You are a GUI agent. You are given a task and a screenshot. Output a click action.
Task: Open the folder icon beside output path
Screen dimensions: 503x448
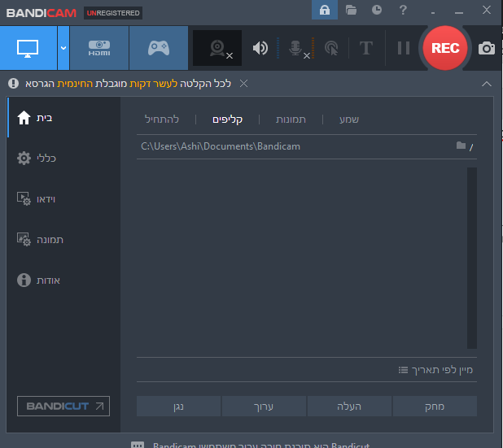pos(461,146)
